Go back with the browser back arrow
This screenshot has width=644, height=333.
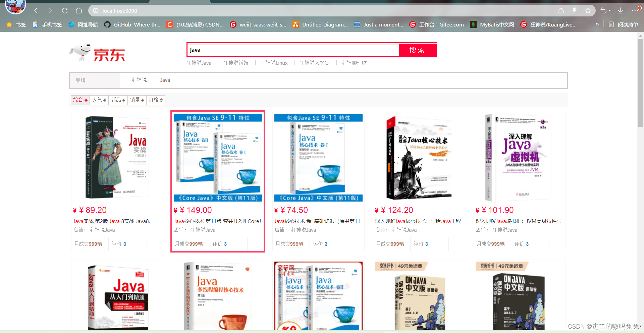point(36,11)
